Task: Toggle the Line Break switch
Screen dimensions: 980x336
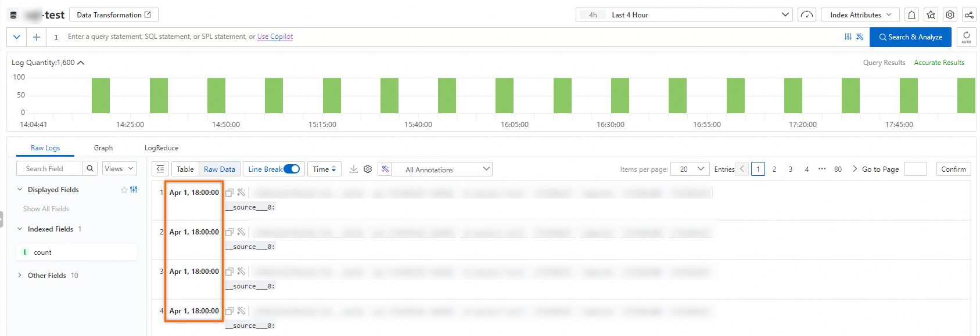Action: point(292,169)
